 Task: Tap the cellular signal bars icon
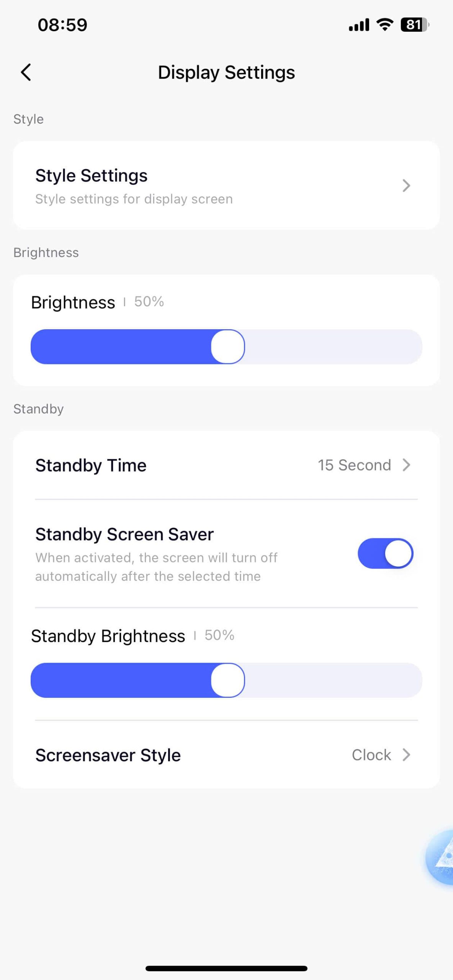359,25
